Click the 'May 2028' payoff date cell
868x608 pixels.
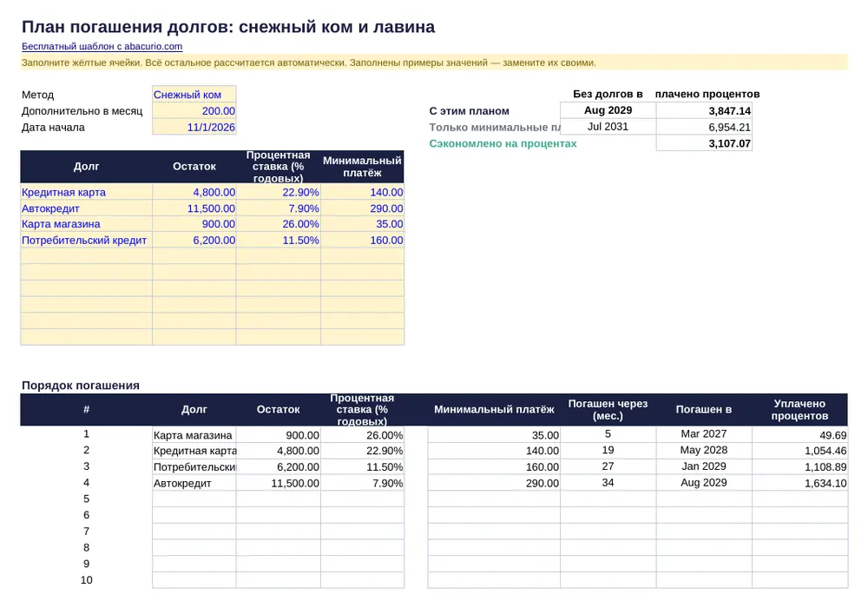pyautogui.click(x=704, y=450)
